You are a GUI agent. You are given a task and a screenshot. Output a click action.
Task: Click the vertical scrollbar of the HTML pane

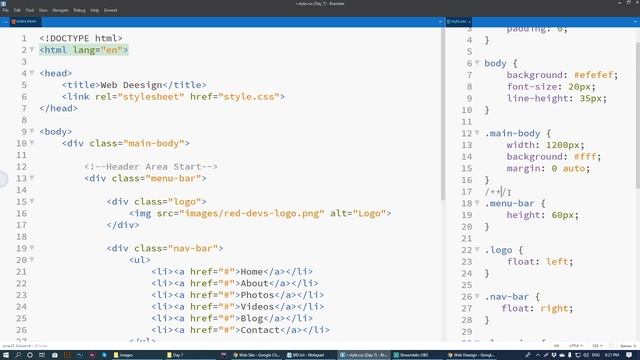[442, 114]
